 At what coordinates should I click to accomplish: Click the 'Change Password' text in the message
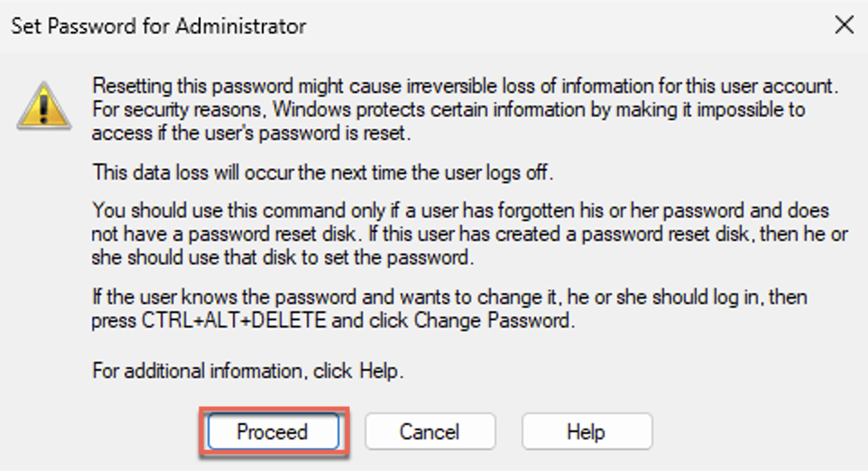click(493, 319)
